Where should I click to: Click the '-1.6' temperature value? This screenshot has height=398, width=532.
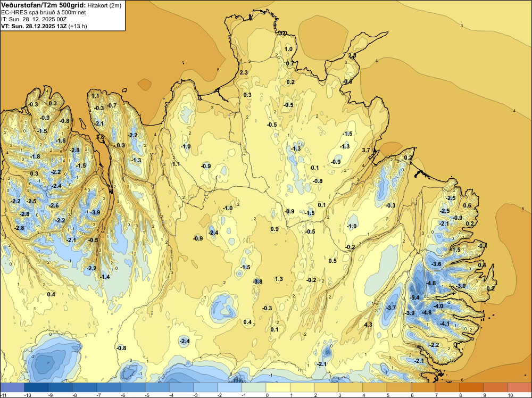click(61, 140)
